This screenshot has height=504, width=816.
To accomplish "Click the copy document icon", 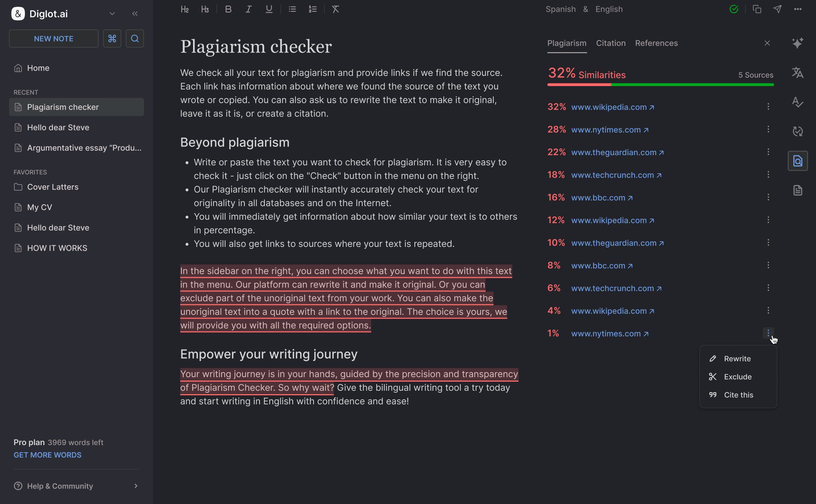I will pyautogui.click(x=757, y=9).
